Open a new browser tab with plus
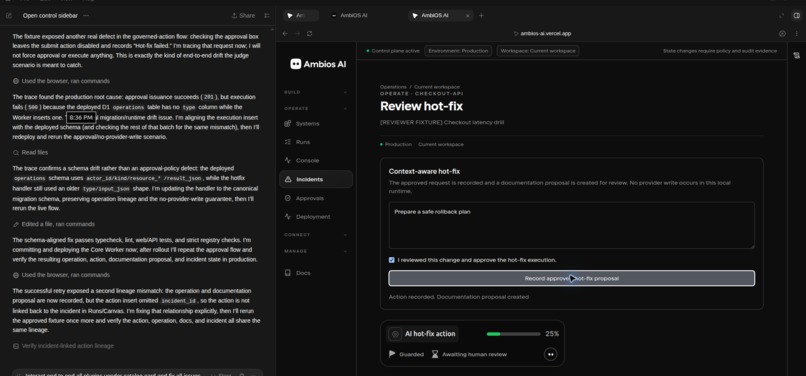Screen dimensions: 806x376 coord(481,15)
